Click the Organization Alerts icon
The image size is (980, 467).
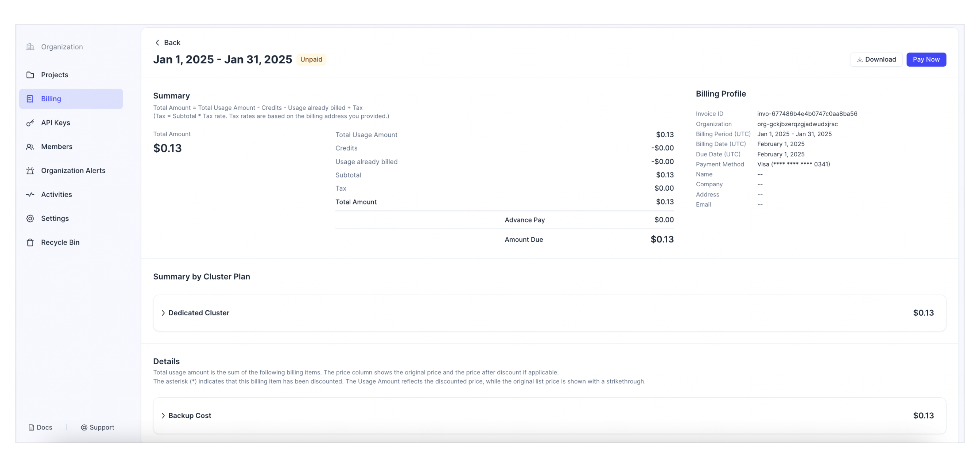point(30,171)
